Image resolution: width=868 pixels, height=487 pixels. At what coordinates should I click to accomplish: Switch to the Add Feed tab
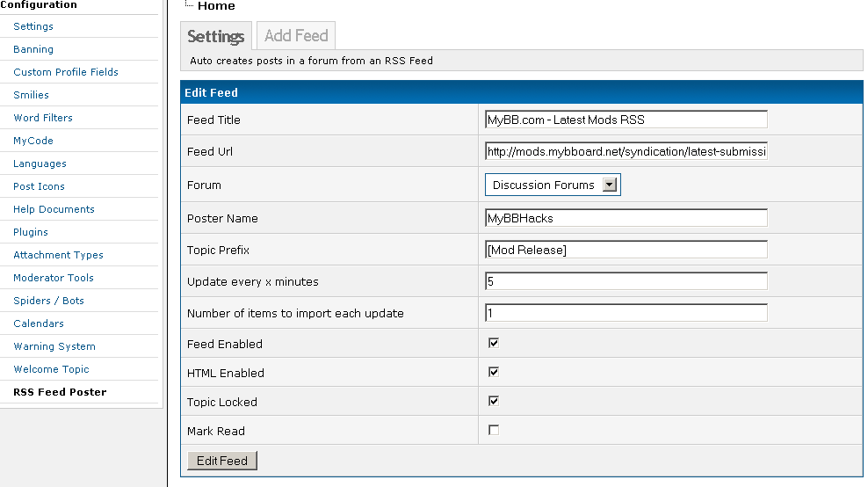click(296, 36)
